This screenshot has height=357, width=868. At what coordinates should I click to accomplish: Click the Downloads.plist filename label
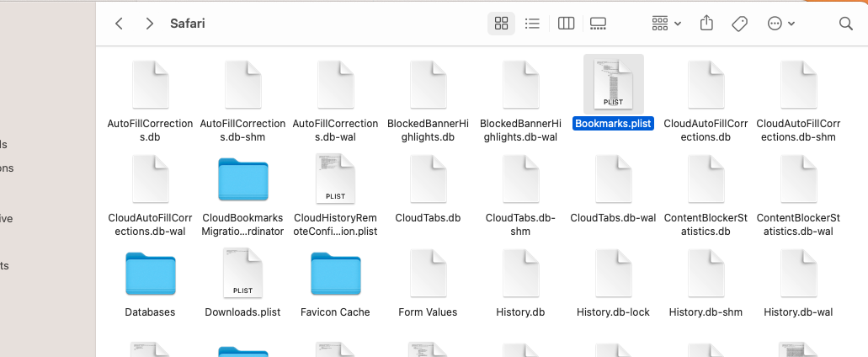243,312
